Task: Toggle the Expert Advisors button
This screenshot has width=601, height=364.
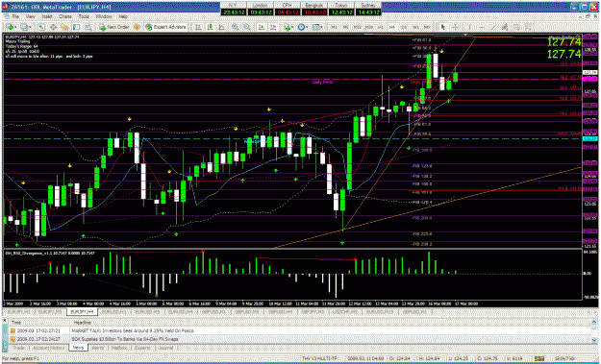Action: (x=166, y=27)
